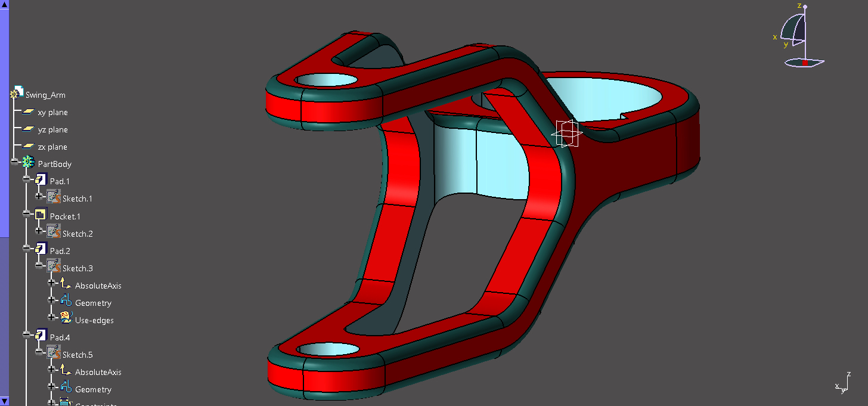Viewport: 868px width, 406px height.
Task: Collapse the Pad.2 node
Action: tap(27, 249)
